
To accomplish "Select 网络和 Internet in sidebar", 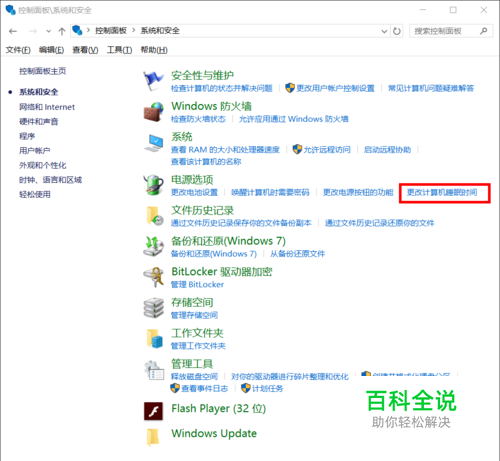I will tap(47, 107).
